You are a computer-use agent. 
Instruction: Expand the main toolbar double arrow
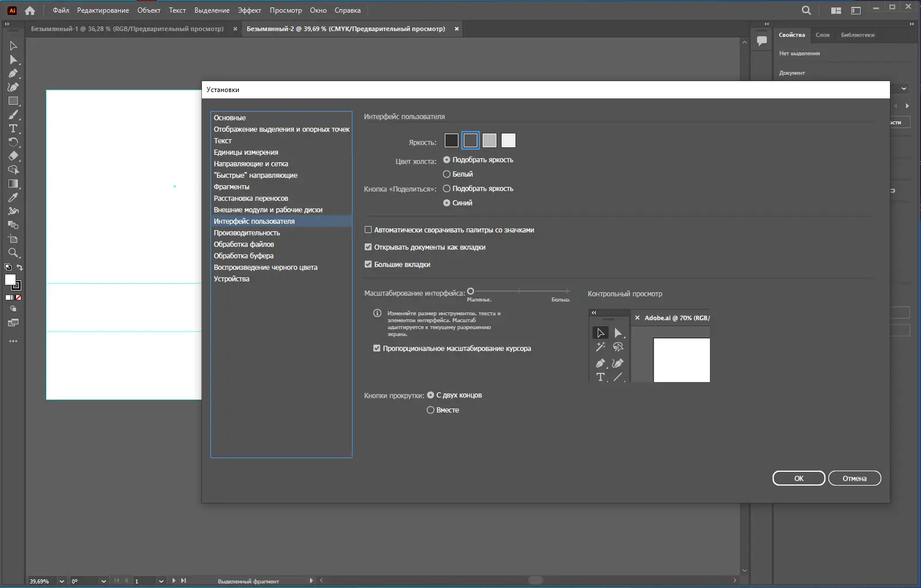pos(7,24)
